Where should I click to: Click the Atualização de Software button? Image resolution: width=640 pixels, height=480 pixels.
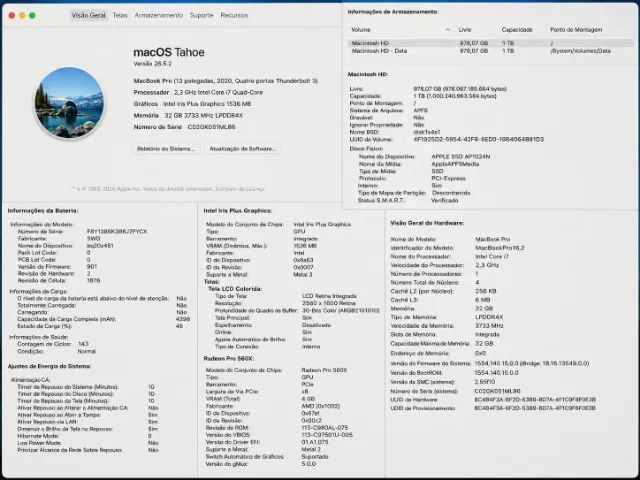point(243,149)
